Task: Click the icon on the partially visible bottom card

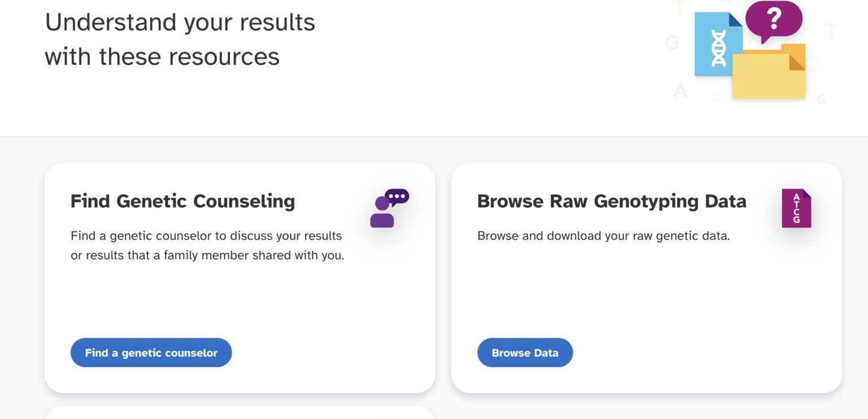Action: (390, 417)
